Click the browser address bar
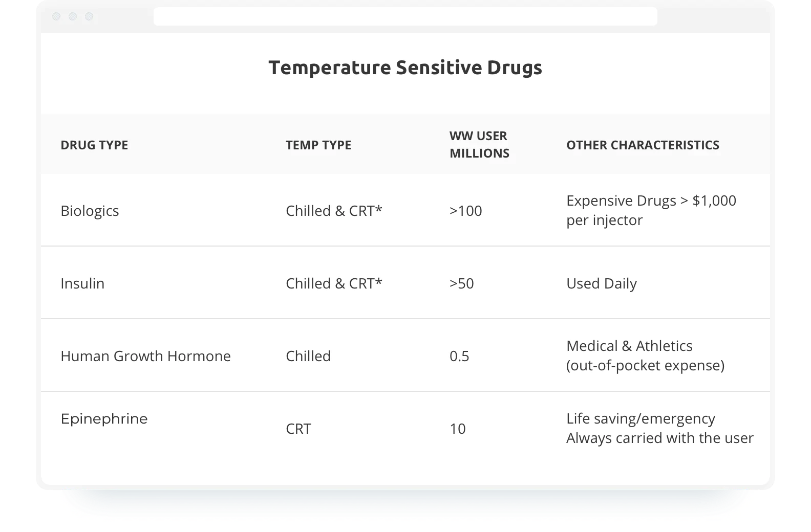This screenshot has height=532, width=811. coord(405,16)
